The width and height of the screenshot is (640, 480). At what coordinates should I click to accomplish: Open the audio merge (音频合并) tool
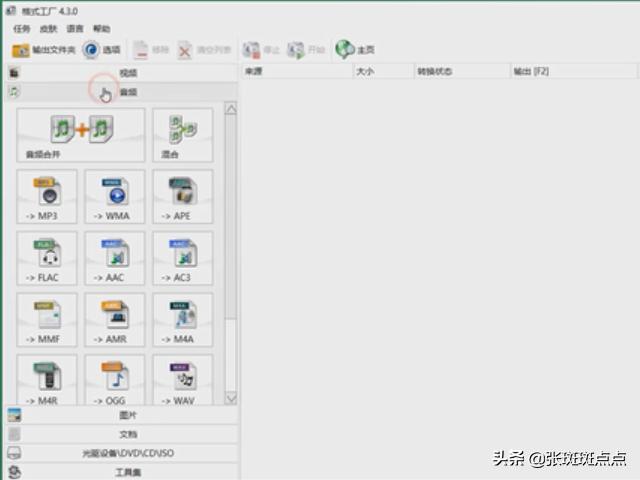pos(81,135)
